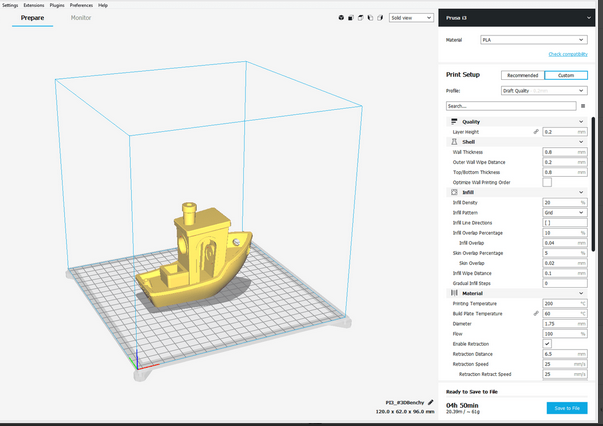Switch camera to left side view icon
This screenshot has width=603, height=426.
click(x=370, y=18)
